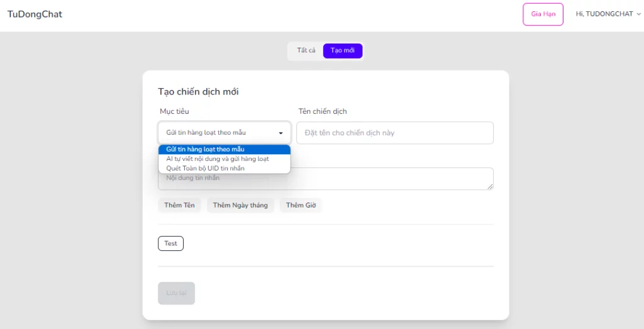Click the textarea resize handle
The image size is (644, 329).
pyautogui.click(x=490, y=186)
